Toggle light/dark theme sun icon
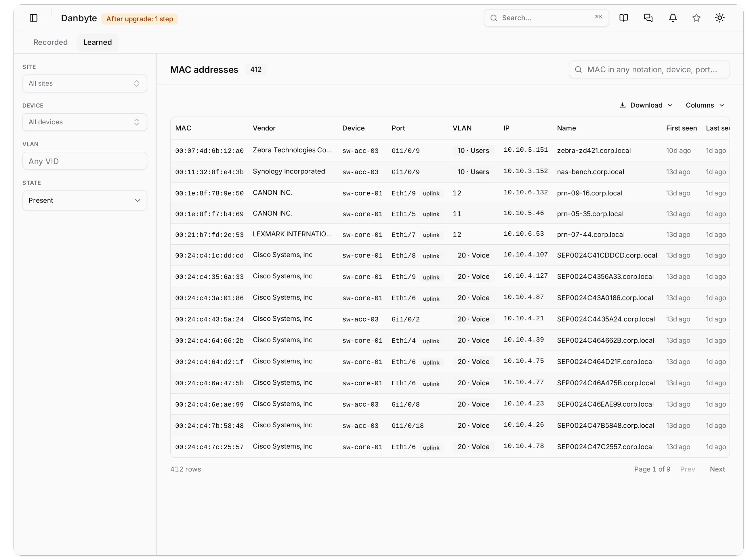 pos(719,18)
